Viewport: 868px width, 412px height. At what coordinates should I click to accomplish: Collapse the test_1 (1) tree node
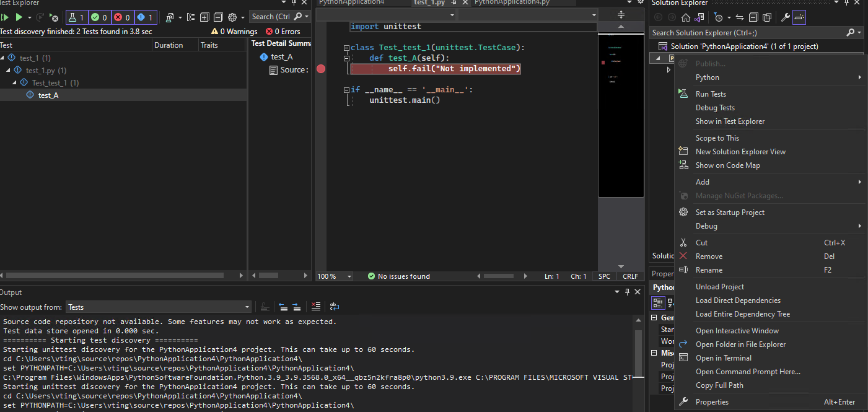[3, 58]
